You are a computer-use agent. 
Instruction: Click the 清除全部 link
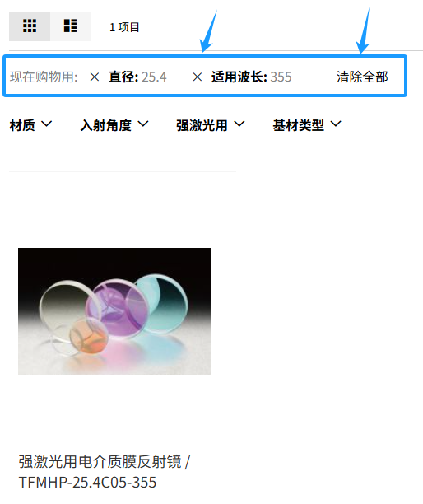pyautogui.click(x=362, y=77)
